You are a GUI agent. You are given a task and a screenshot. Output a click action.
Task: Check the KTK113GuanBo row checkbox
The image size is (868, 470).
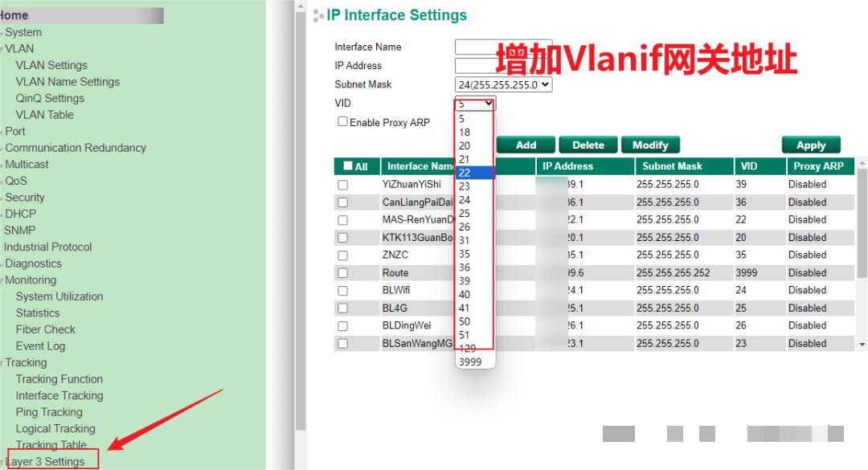[x=342, y=238]
